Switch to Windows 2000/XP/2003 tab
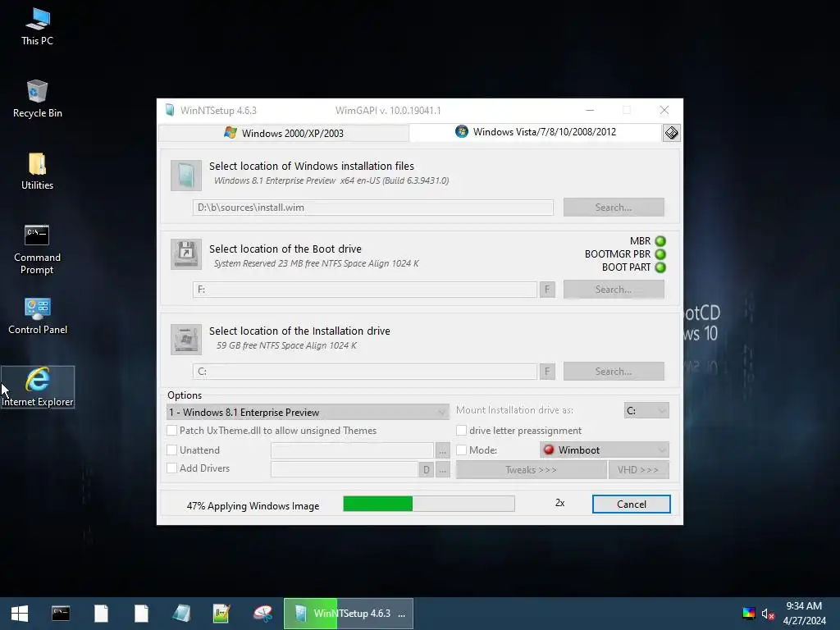The image size is (840, 630). (284, 134)
